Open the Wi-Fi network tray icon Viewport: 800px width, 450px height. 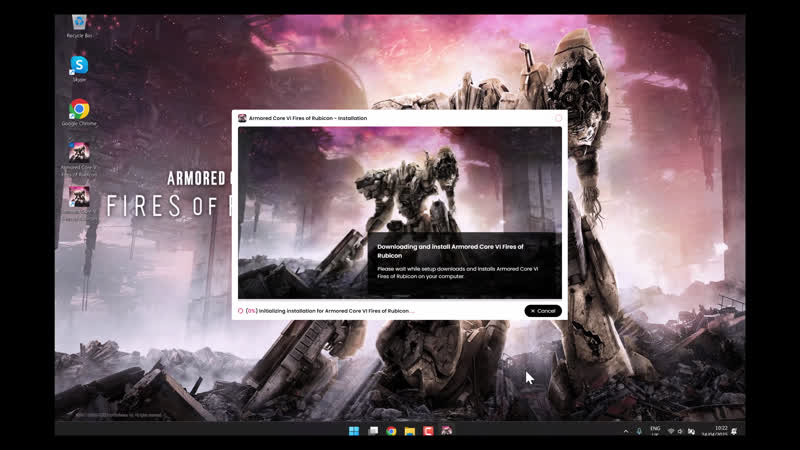[x=671, y=431]
